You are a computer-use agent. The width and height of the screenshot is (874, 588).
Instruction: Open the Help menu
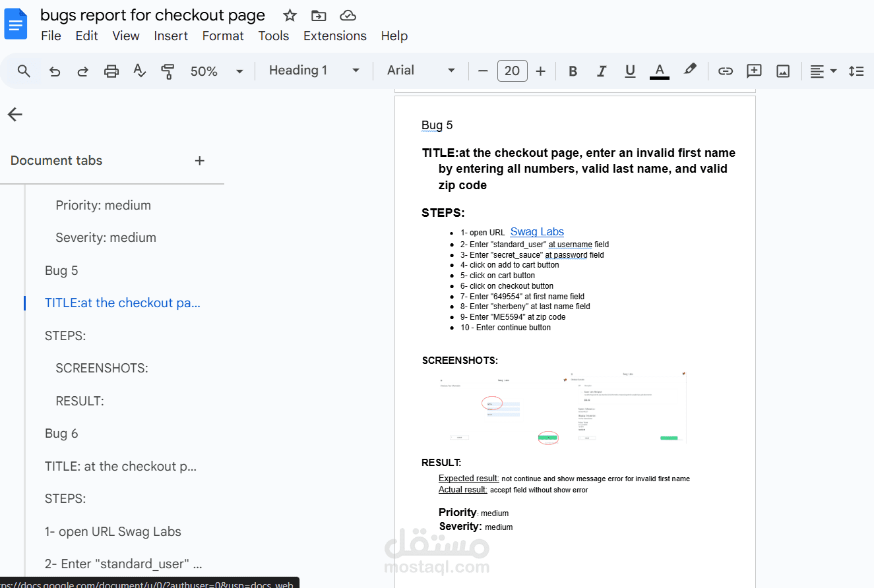click(x=394, y=36)
